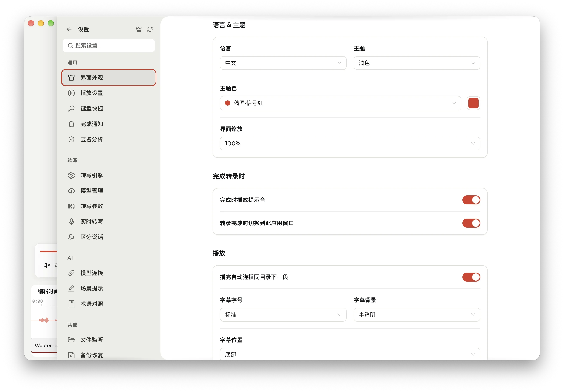The height and width of the screenshot is (392, 564).
Task: Open 备份恢复 in the sidebar
Action: (109, 355)
